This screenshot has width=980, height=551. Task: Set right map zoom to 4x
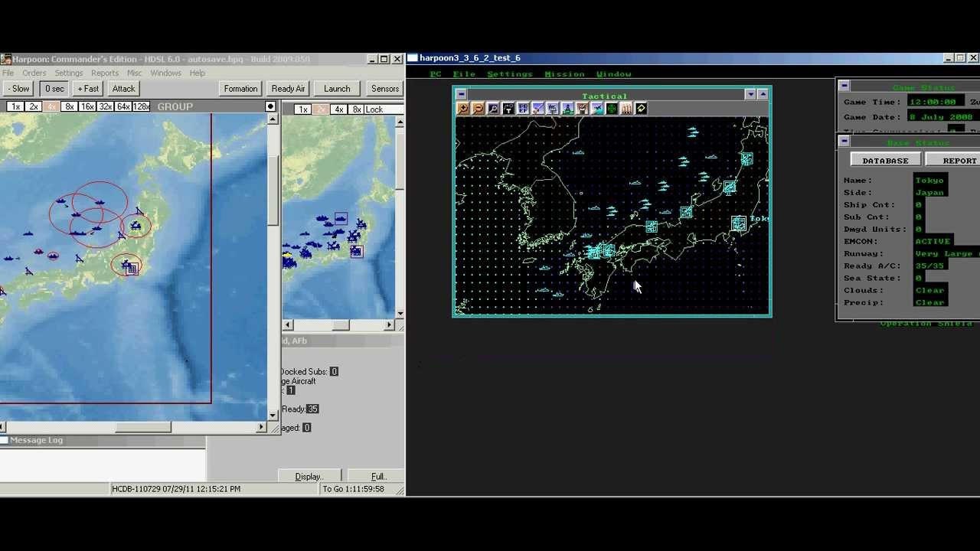click(x=339, y=109)
